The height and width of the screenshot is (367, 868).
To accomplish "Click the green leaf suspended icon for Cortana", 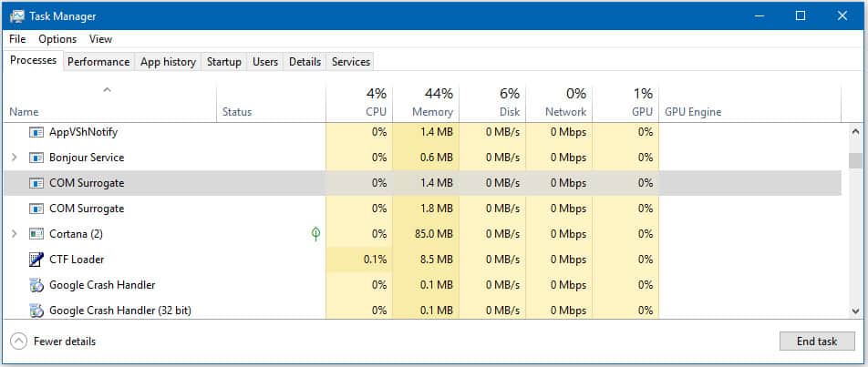I will (315, 234).
